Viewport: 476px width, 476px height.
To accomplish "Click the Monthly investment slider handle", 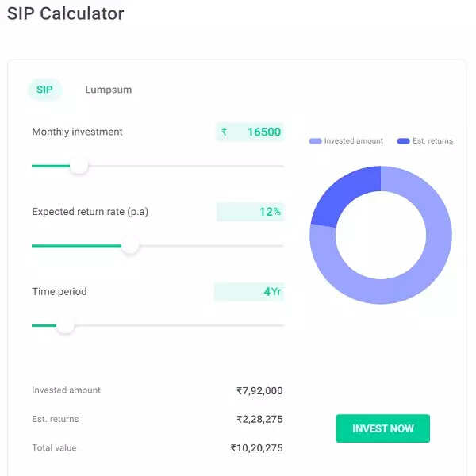I will coord(78,166).
